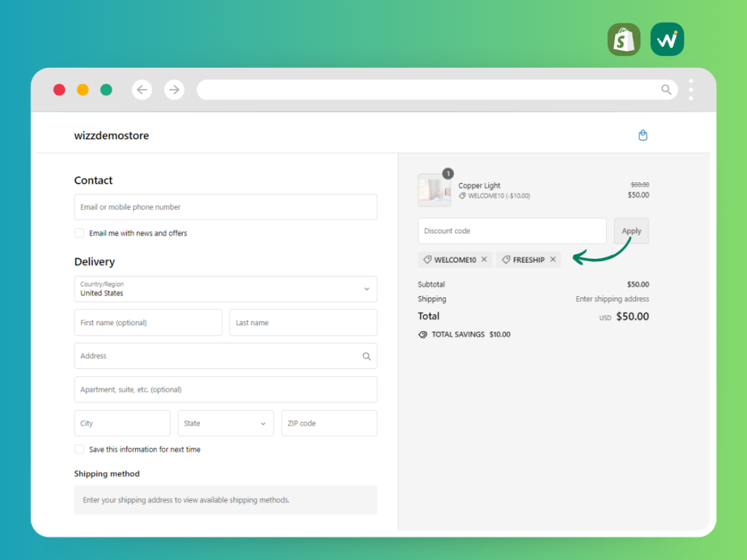Click the Address input field
Screen dimensions: 747x560
click(x=226, y=356)
